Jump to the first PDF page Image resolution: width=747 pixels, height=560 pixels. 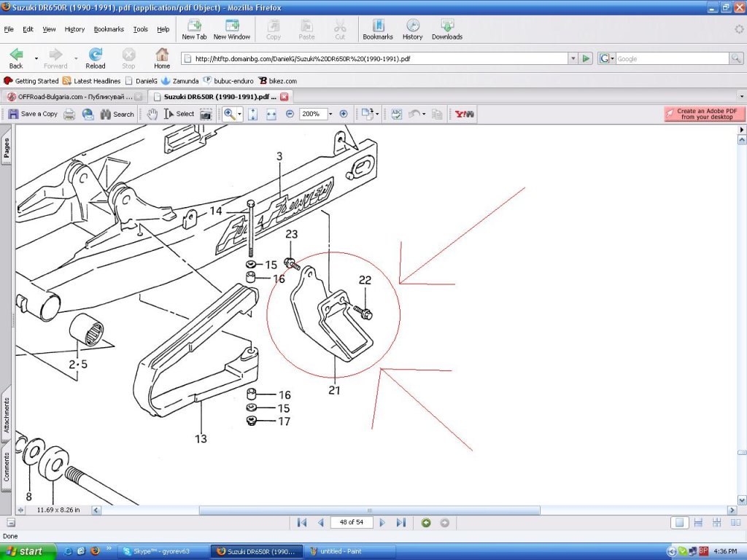click(x=301, y=523)
